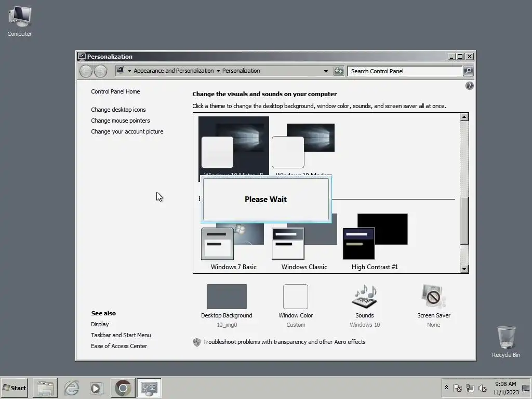Click the Back navigation arrow button

point(86,71)
